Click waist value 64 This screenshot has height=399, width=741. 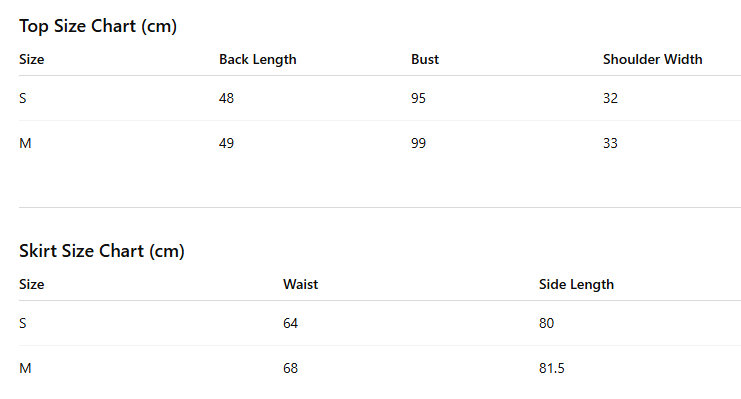[x=291, y=323]
